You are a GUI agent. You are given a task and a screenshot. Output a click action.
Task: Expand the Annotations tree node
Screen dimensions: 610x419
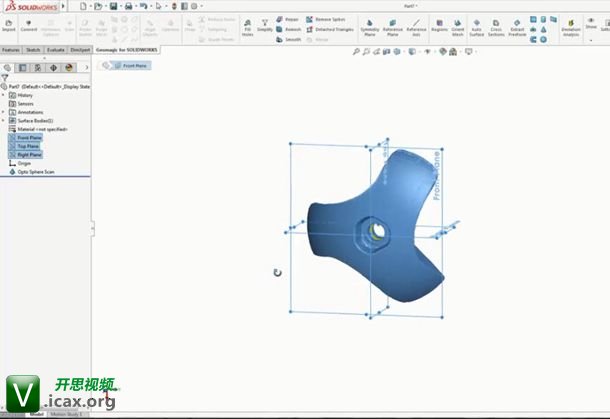pyautogui.click(x=4, y=112)
